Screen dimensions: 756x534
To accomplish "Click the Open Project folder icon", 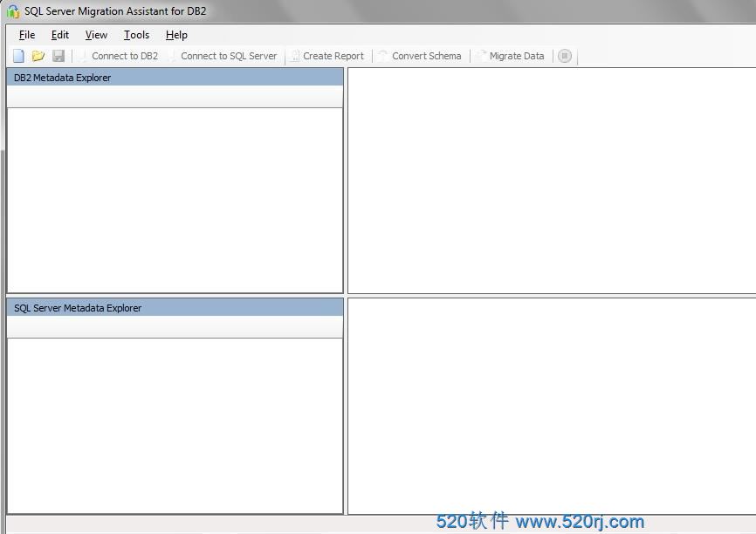I will point(38,56).
